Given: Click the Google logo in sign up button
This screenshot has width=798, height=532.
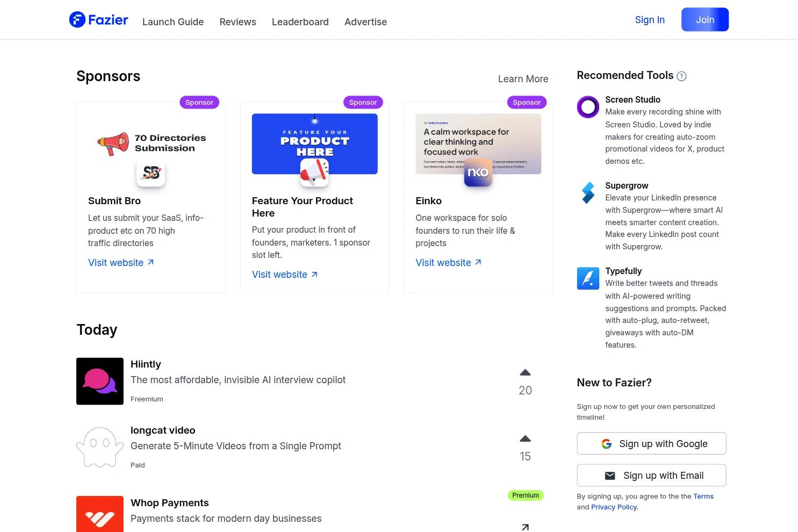Looking at the screenshot, I should pos(606,444).
